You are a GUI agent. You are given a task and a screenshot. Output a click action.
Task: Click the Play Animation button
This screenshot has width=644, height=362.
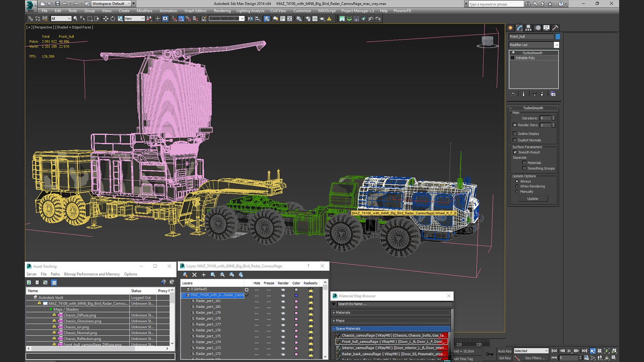[x=569, y=351]
